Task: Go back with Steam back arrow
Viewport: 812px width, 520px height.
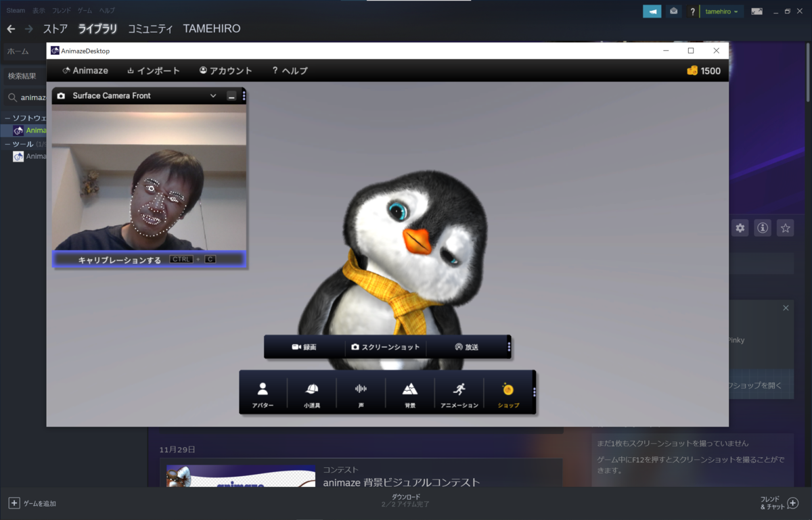Action: [11, 29]
